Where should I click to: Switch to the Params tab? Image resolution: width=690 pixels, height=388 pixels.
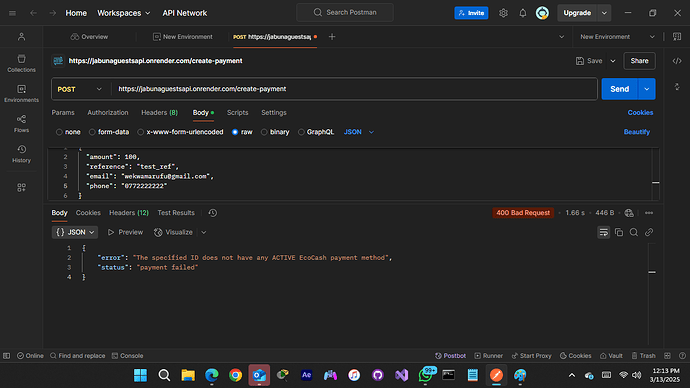click(63, 113)
